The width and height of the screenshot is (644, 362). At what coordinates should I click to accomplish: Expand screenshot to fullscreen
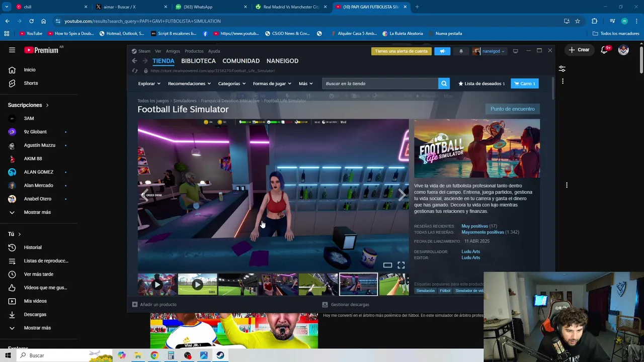[x=401, y=265]
